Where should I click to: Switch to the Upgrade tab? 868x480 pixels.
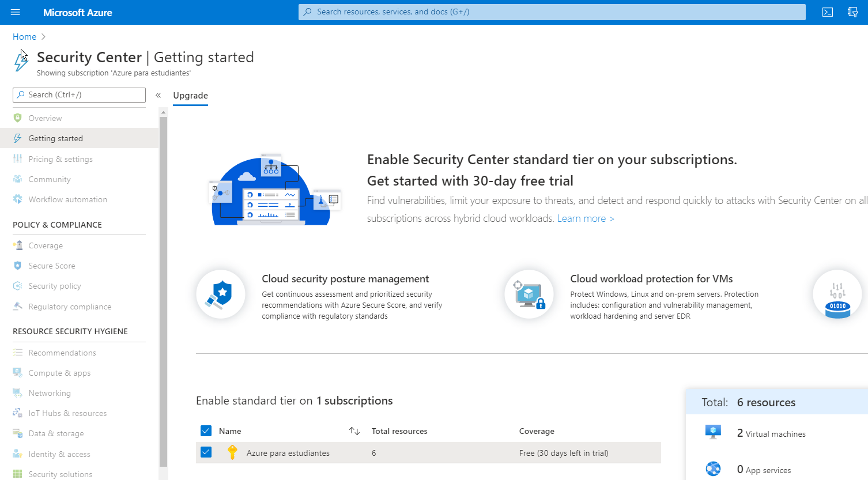[x=190, y=95]
